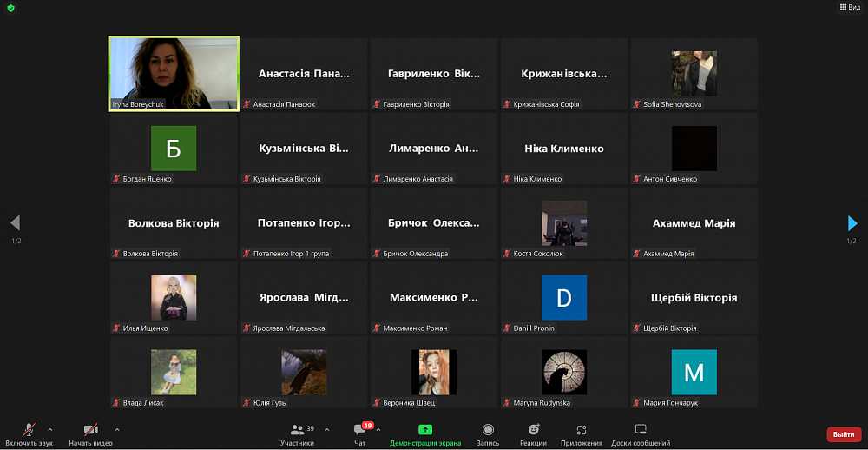This screenshot has height=450, width=868.
Task: Select Вероника Швец's participant tile
Action: tap(434, 373)
